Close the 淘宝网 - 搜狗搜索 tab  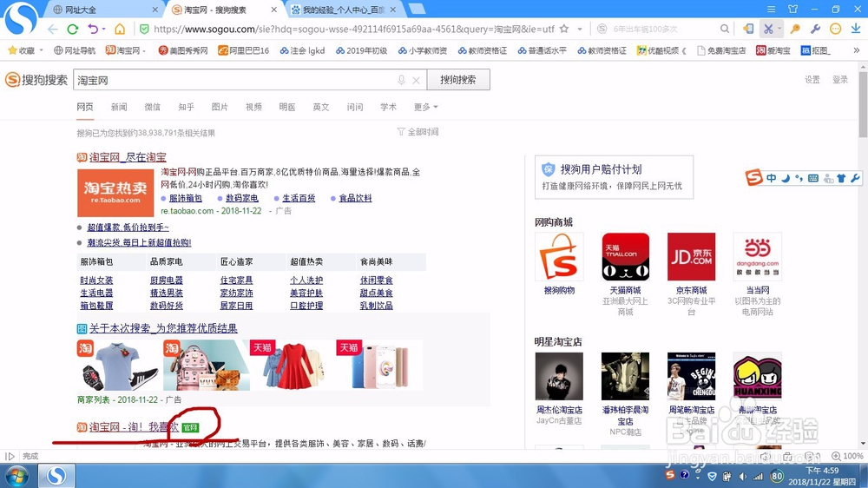coord(274,10)
